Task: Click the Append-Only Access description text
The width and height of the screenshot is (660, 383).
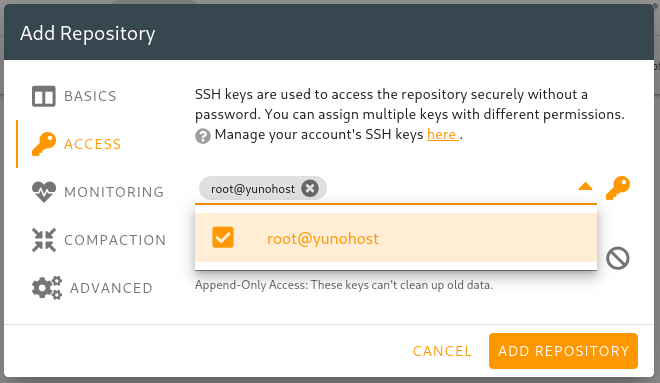Action: click(x=343, y=285)
